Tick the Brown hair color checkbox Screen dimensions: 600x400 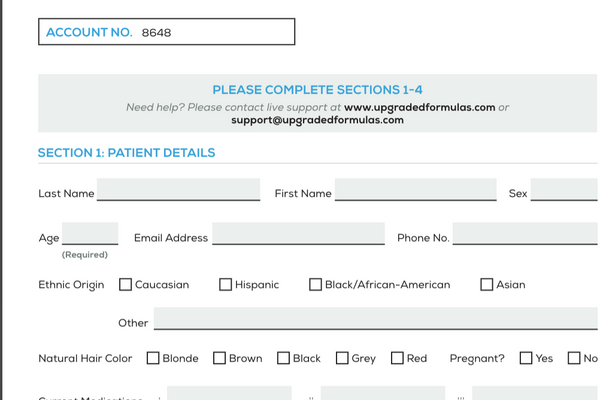tap(219, 358)
